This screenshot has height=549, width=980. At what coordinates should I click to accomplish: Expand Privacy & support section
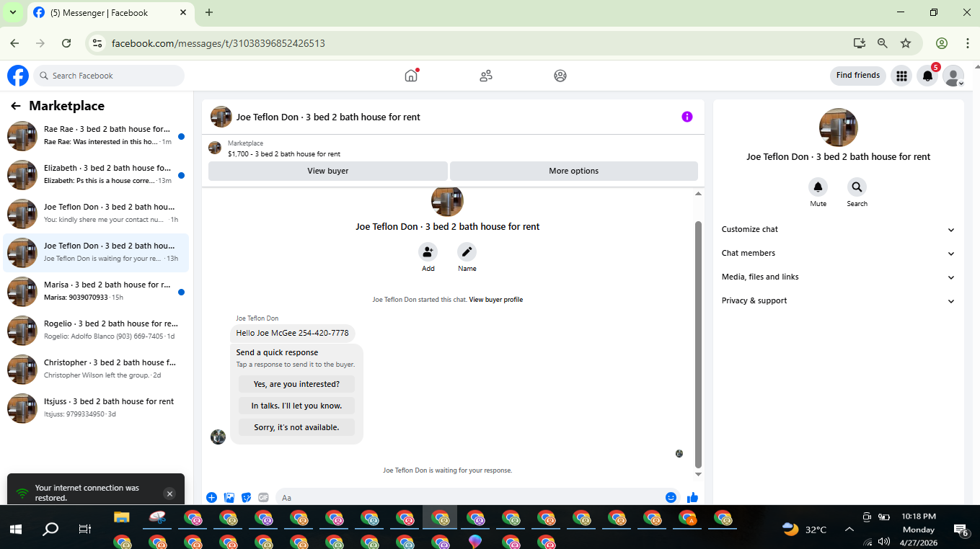coord(839,301)
